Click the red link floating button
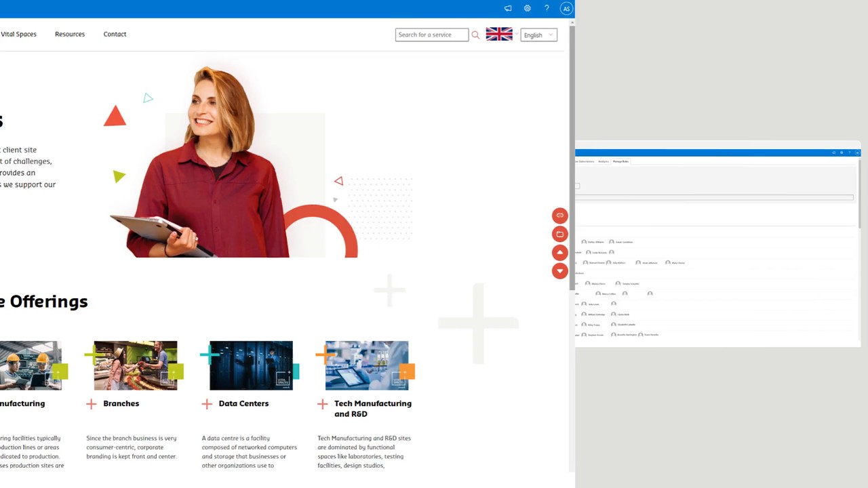The height and width of the screenshot is (488, 868). (559, 216)
